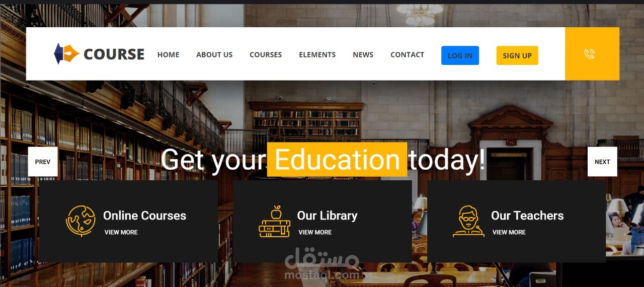
Task: Click the teacher avatar icon
Action: pyautogui.click(x=468, y=221)
